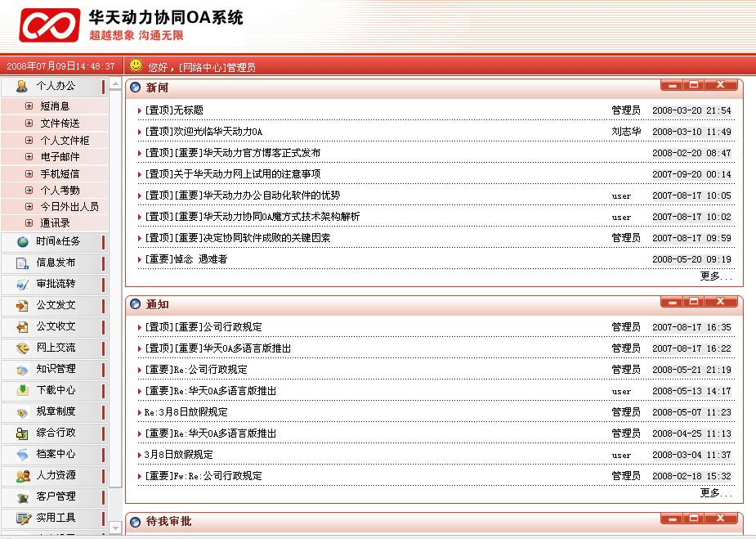
Task: Open notice [重要]Fw:Re:公司行政规定
Action: pyautogui.click(x=204, y=476)
